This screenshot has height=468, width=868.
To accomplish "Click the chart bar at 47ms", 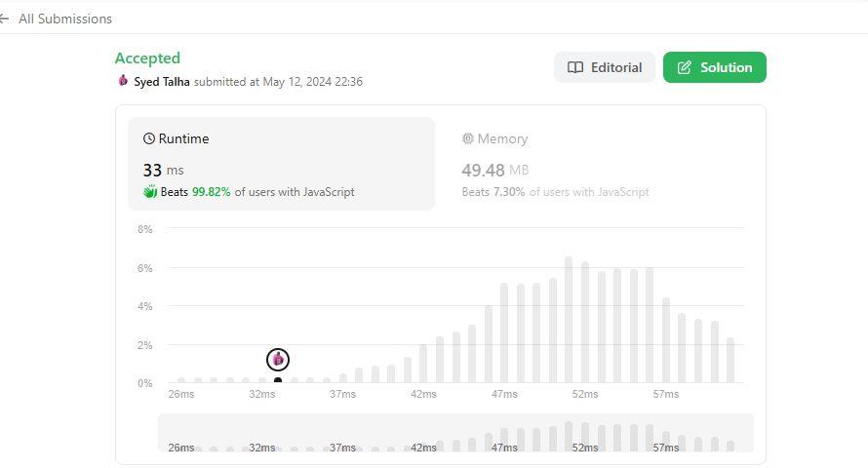I will tap(504, 333).
